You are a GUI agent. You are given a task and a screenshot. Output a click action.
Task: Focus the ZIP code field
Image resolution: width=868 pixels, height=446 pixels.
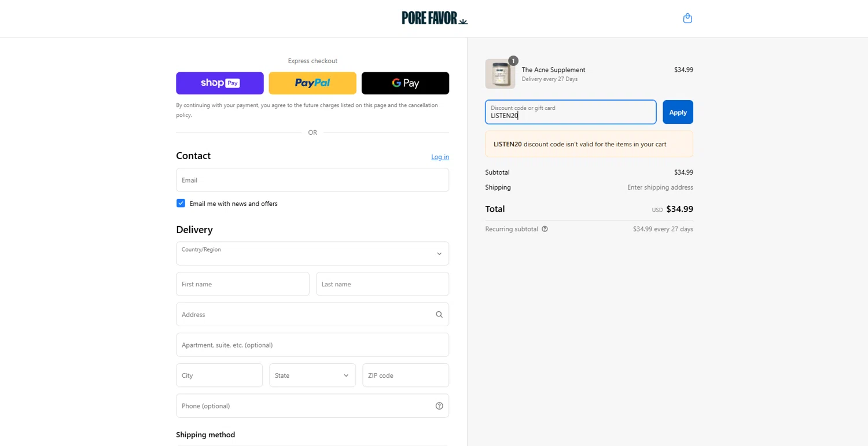tap(406, 375)
